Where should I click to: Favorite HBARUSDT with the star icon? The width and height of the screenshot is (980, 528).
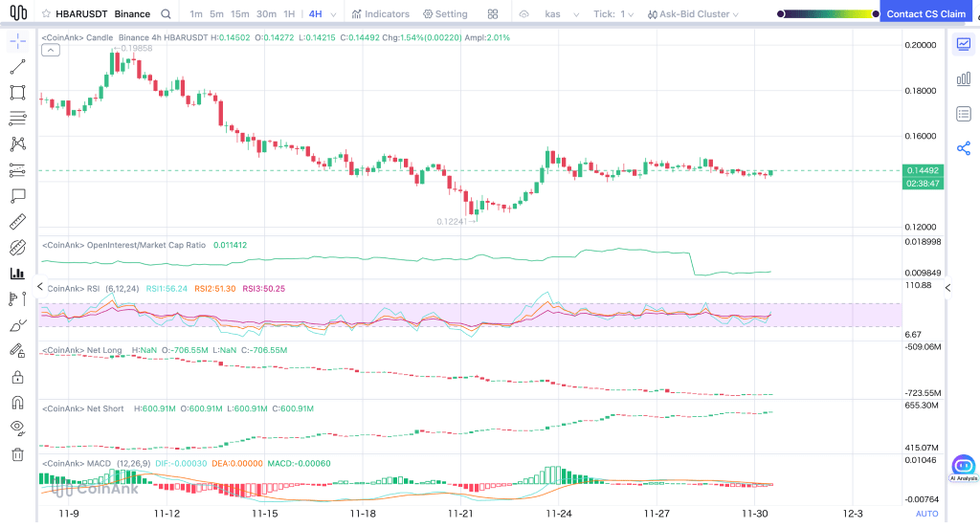coord(46,13)
